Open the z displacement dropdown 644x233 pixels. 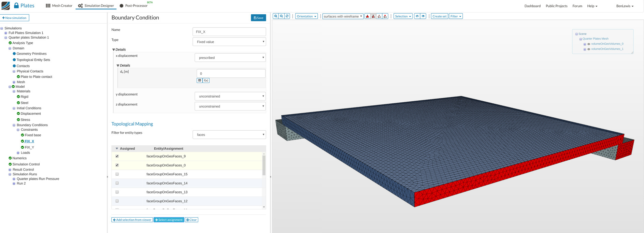[230, 106]
